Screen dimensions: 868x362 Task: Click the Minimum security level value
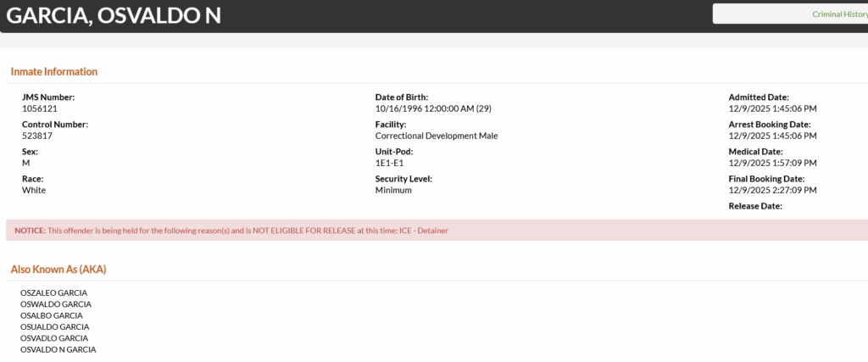coord(393,190)
